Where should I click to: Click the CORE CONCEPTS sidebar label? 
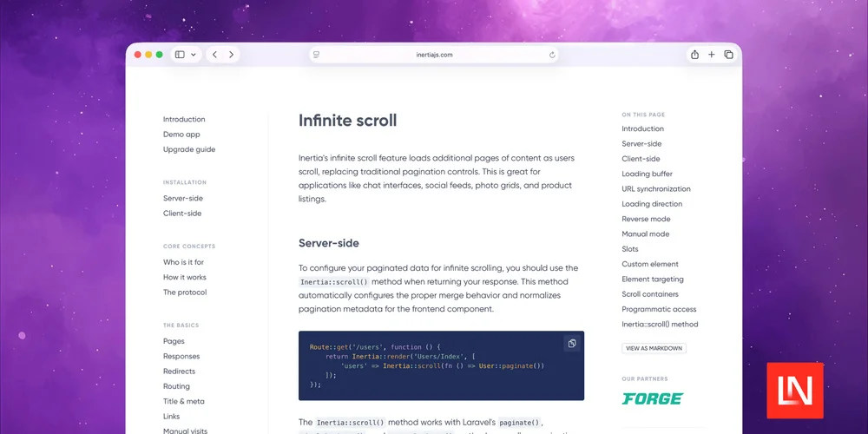click(x=189, y=247)
